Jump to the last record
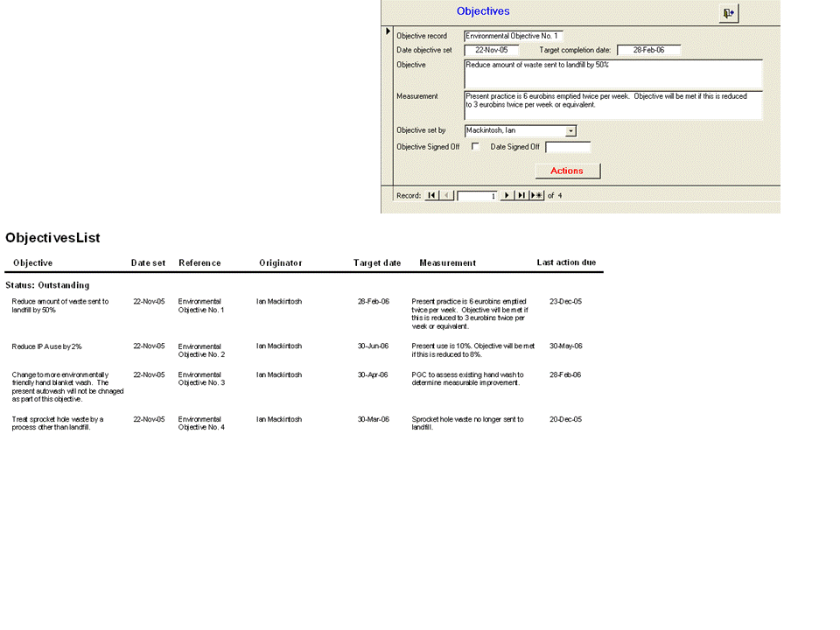 click(521, 195)
